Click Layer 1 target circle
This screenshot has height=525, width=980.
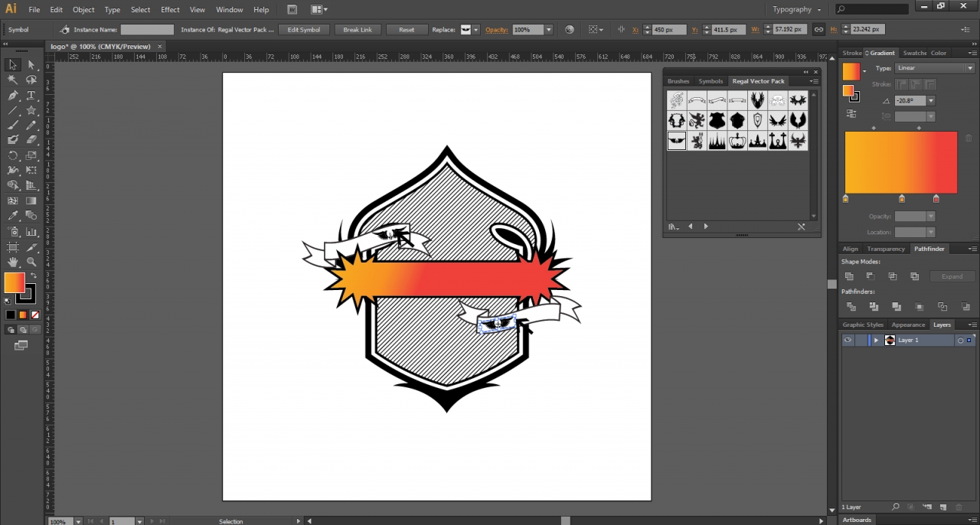pos(960,341)
